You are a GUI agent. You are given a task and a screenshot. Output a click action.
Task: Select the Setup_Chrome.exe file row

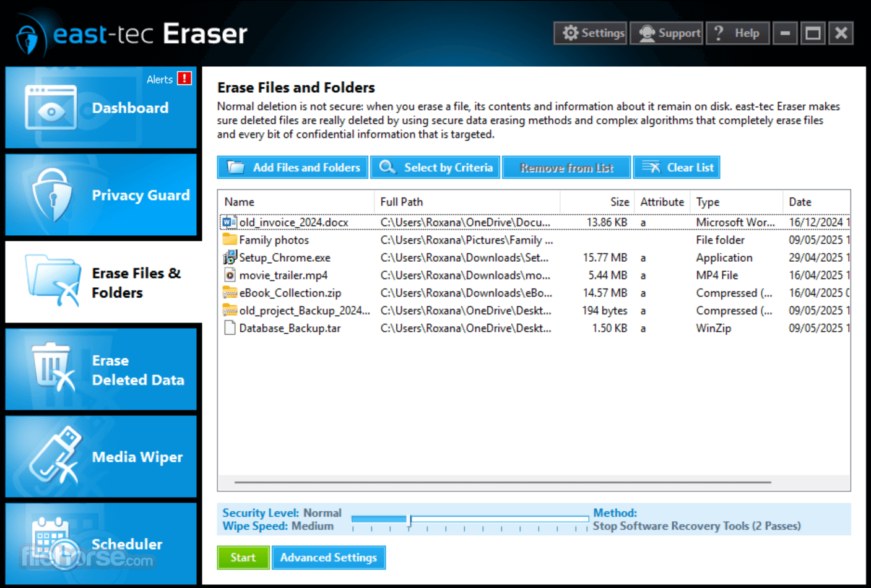(535, 257)
